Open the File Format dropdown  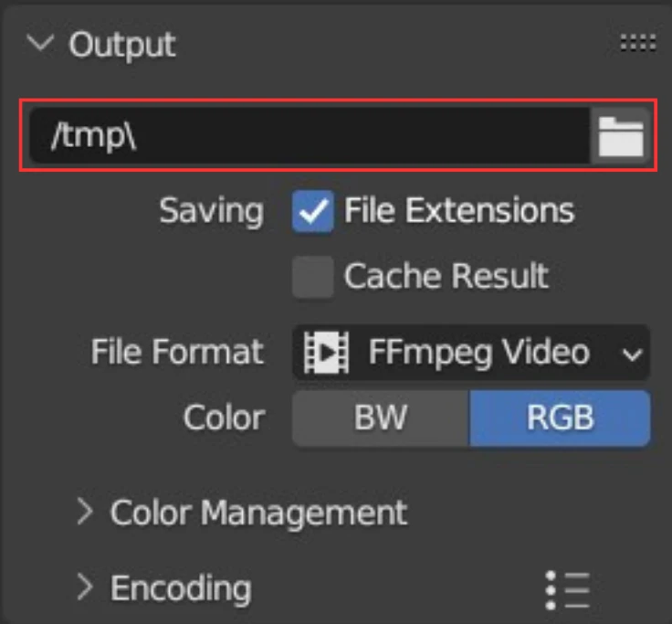(x=471, y=353)
